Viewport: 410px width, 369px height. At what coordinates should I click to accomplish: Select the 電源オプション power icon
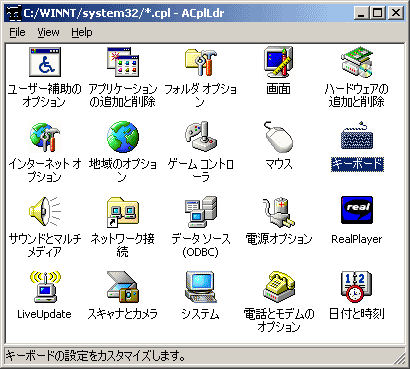tap(279, 212)
